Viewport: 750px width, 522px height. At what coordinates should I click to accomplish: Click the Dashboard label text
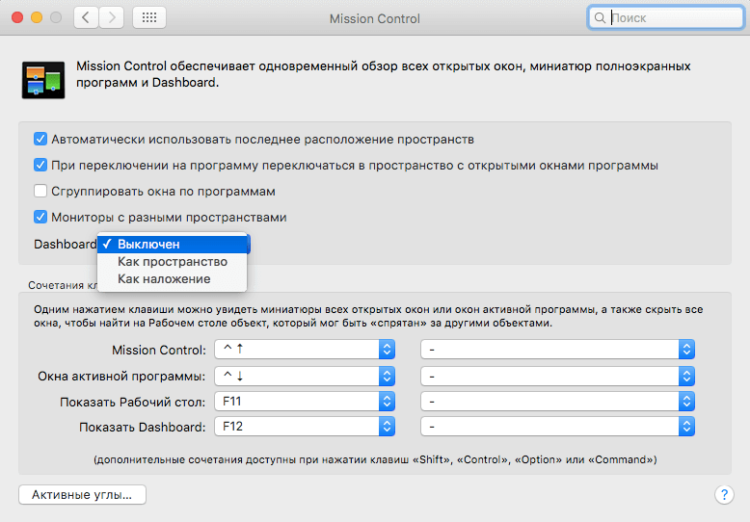click(65, 244)
